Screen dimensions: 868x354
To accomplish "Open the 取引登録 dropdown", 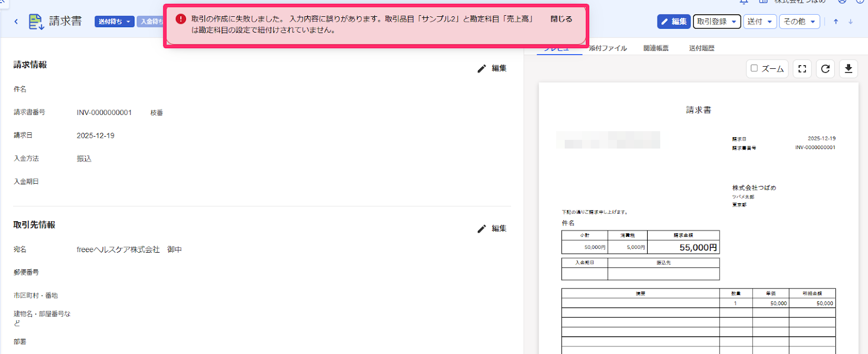I will (717, 22).
